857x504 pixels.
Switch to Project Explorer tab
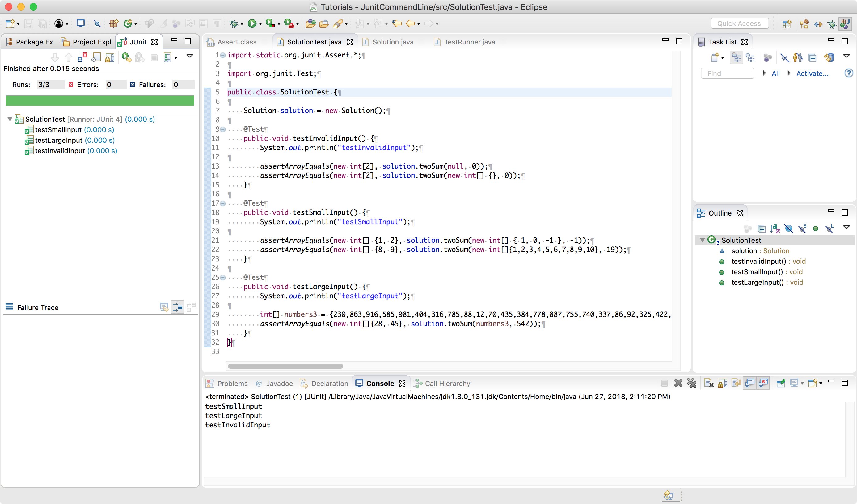[x=87, y=42]
